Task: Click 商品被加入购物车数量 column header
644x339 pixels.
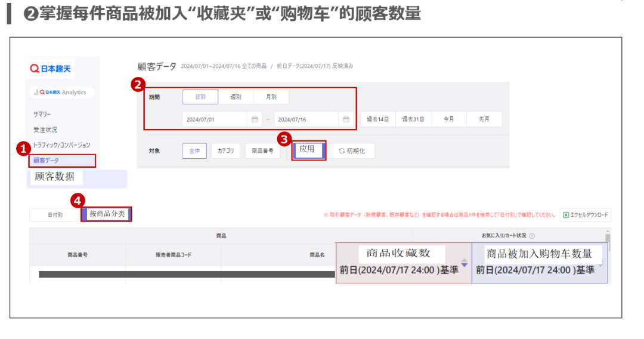Action: [539, 263]
